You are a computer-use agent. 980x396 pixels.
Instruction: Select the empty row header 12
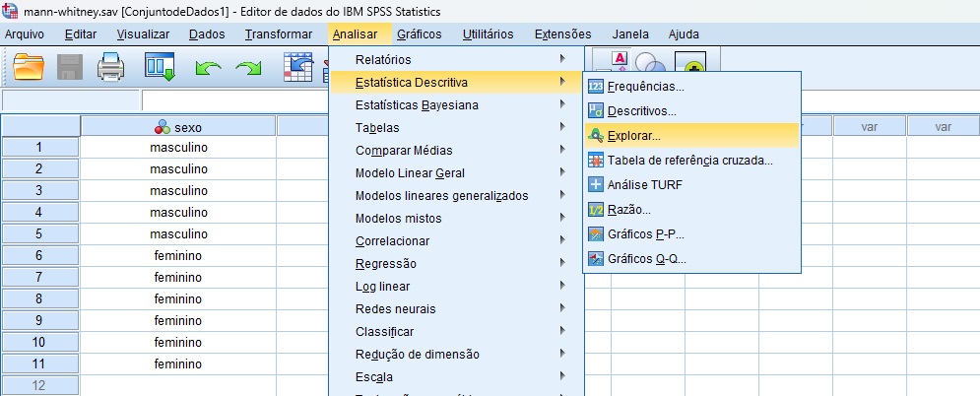39,385
